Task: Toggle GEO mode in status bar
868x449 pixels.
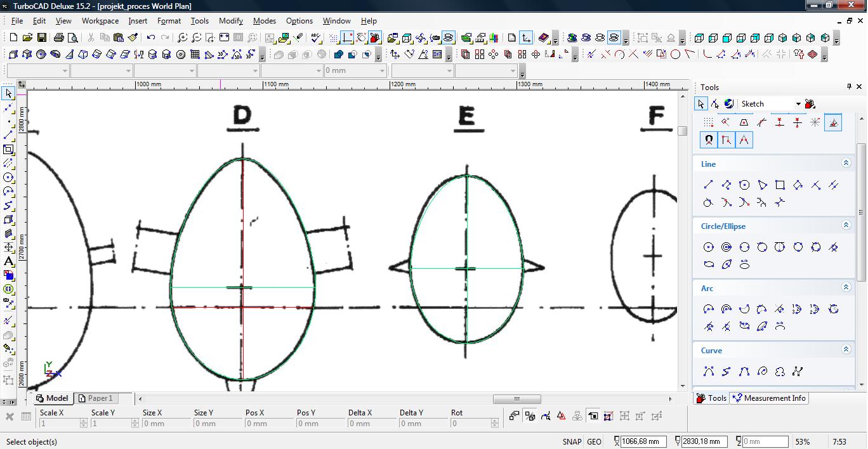Action: coord(594,442)
